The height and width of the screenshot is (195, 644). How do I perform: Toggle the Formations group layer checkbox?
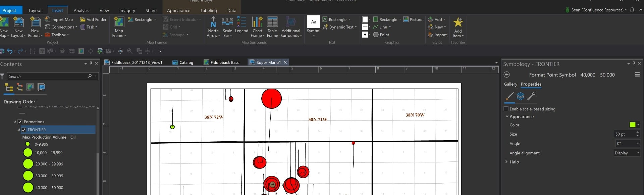pyautogui.click(x=20, y=121)
